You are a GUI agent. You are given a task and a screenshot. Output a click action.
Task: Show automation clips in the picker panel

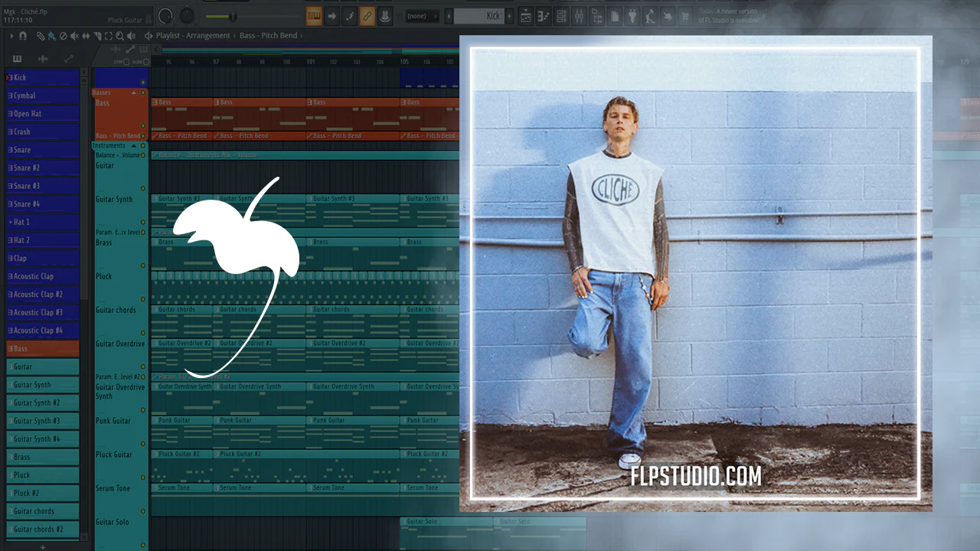[x=69, y=59]
